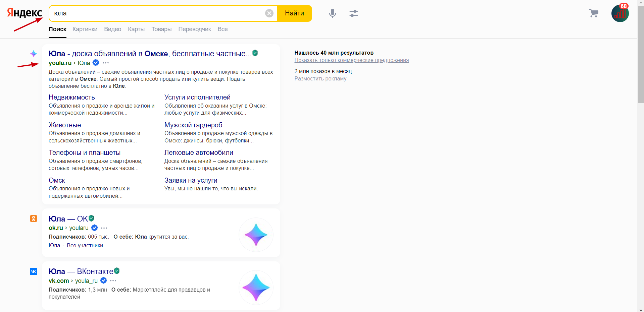The height and width of the screenshot is (312, 644).
Task: Open the Услуги исполнителей sitelink
Action: (197, 97)
